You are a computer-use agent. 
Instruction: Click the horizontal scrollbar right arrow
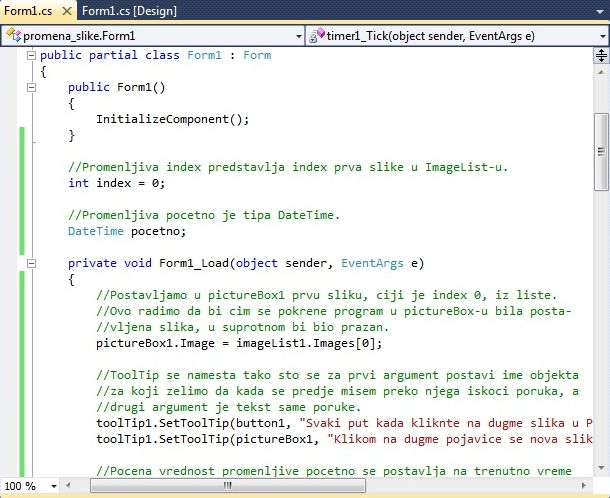coord(584,485)
